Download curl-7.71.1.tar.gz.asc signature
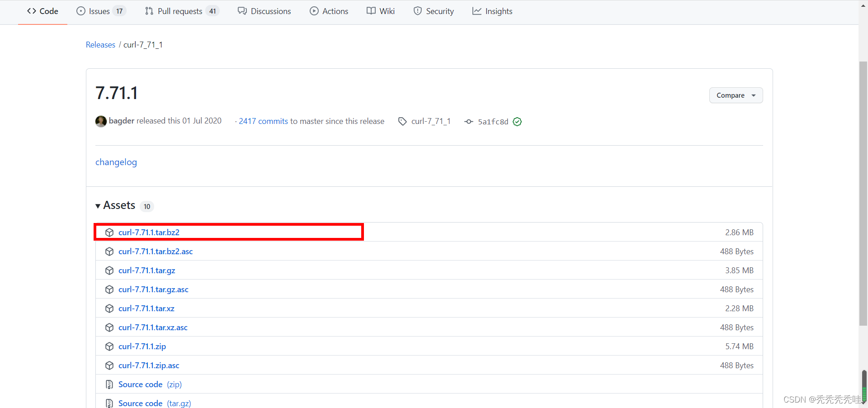 153,289
